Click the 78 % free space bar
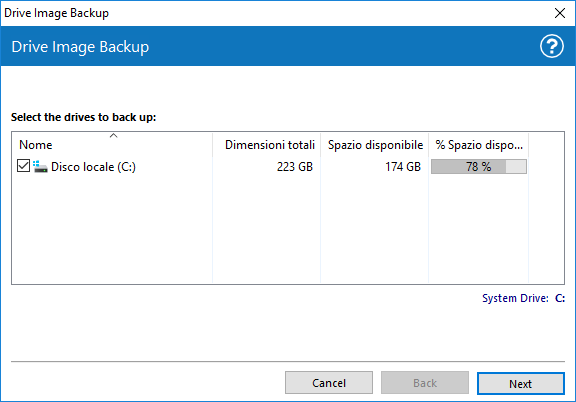The image size is (576, 402). click(479, 166)
